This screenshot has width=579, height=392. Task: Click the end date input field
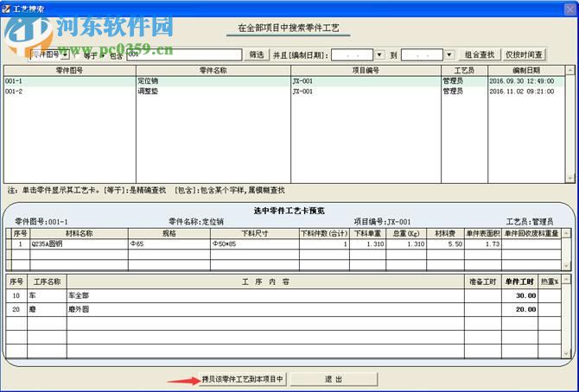(x=422, y=55)
